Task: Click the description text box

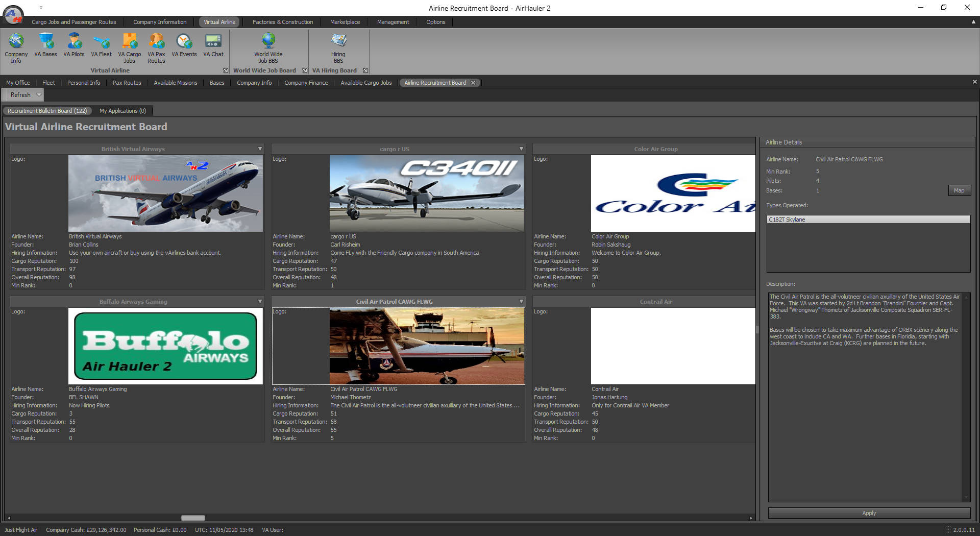Action: (869, 397)
